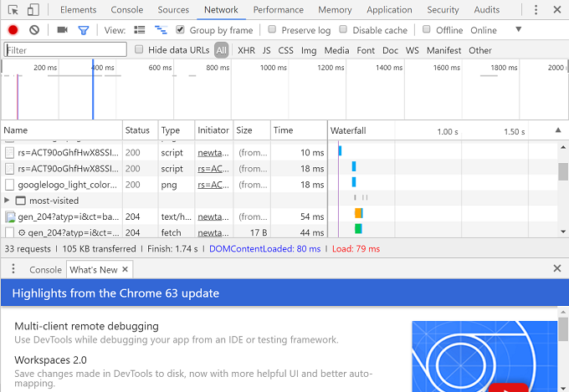This screenshot has width=569, height=392.
Task: Toggle Group by frame checkbox
Action: click(x=180, y=29)
